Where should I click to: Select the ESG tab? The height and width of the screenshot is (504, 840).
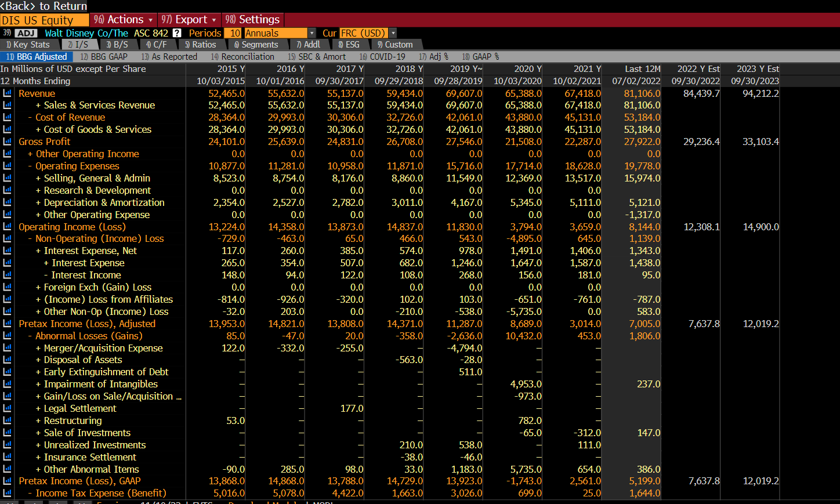tap(349, 45)
